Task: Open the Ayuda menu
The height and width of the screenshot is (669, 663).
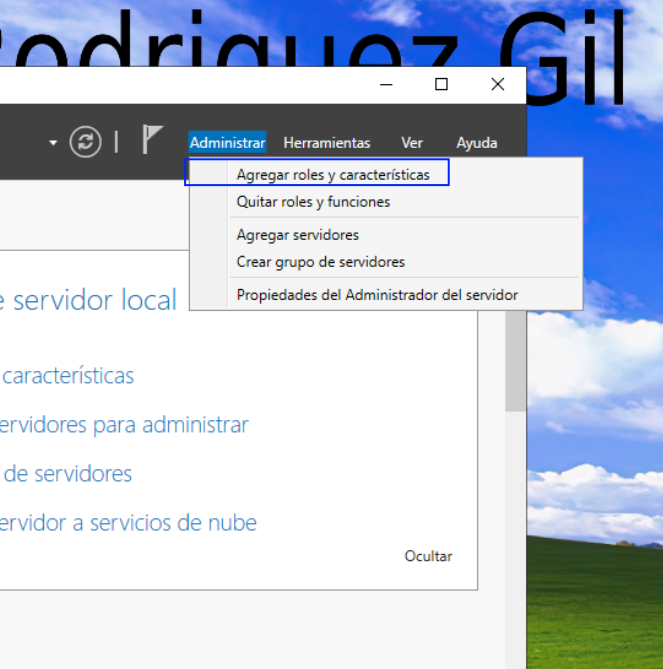Action: tap(477, 143)
